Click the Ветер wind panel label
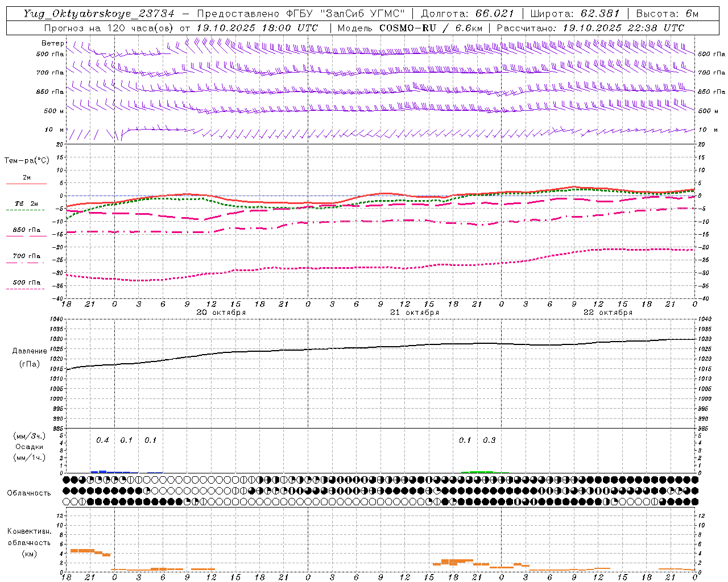 tap(53, 43)
